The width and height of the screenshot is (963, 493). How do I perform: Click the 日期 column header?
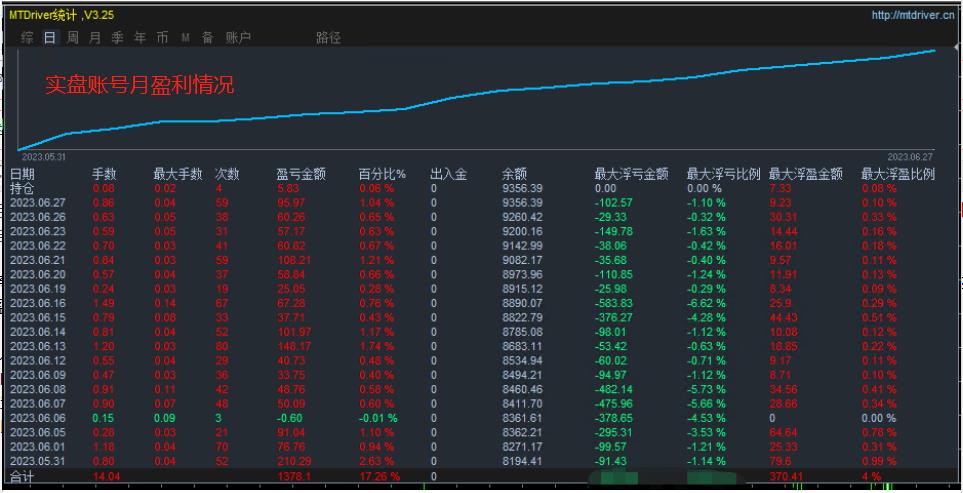[22, 174]
